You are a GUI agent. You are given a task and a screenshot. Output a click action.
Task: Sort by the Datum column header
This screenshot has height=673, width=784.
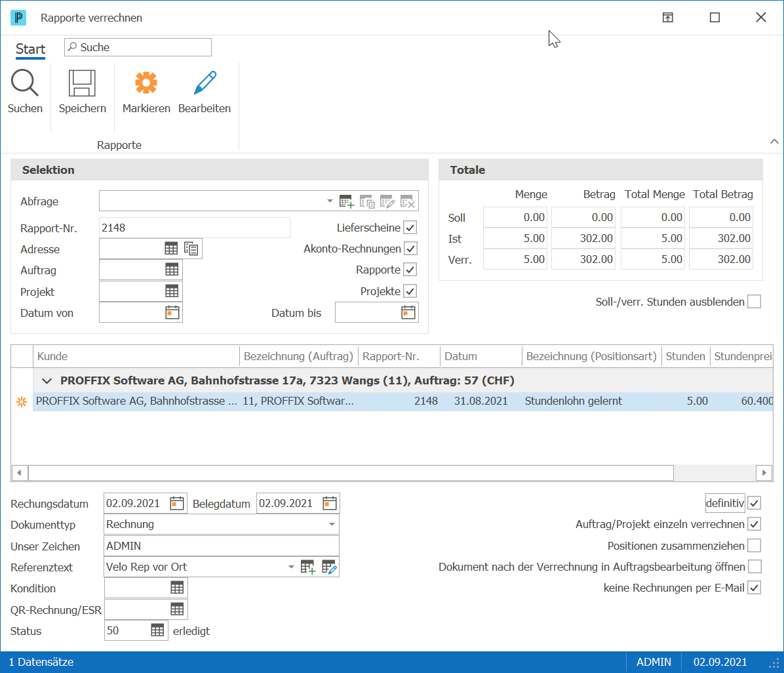tap(481, 356)
